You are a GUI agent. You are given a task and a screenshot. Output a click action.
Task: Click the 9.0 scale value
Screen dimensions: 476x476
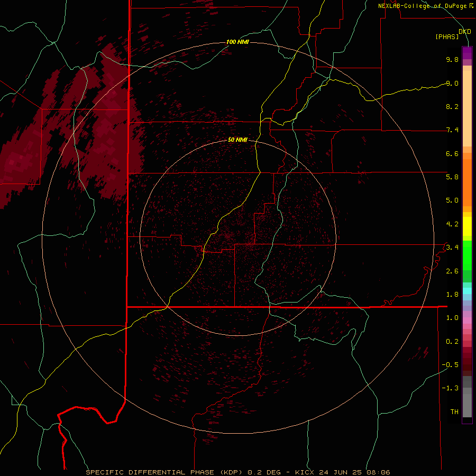click(452, 83)
